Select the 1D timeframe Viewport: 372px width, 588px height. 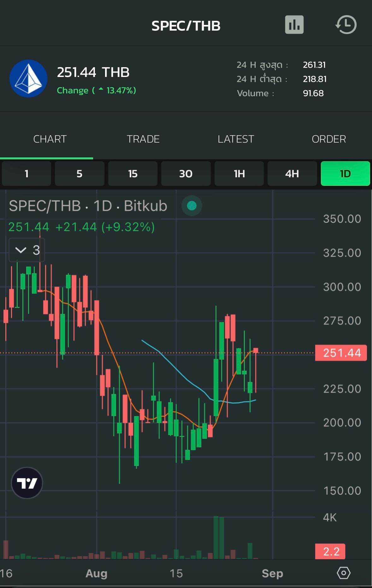[x=345, y=173]
